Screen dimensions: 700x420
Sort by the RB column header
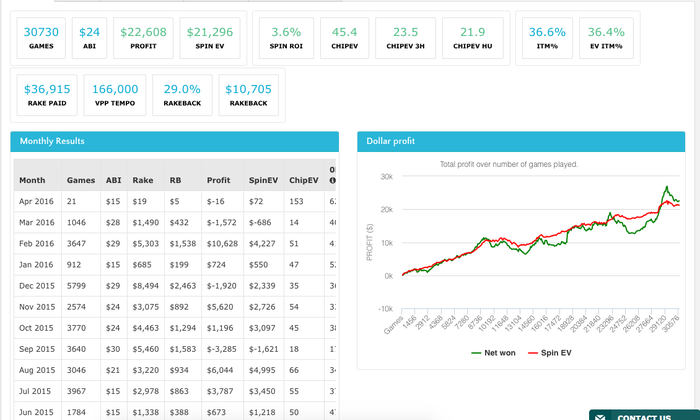pyautogui.click(x=183, y=175)
